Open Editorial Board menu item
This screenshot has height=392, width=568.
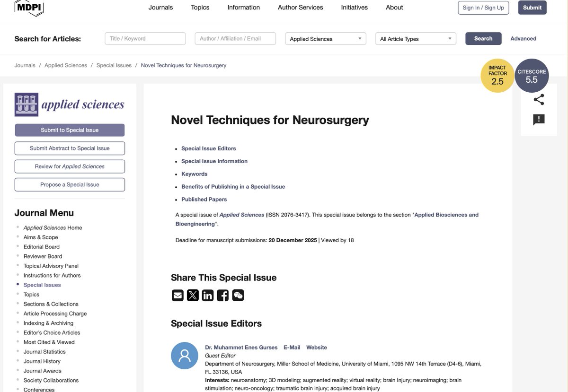pyautogui.click(x=42, y=247)
